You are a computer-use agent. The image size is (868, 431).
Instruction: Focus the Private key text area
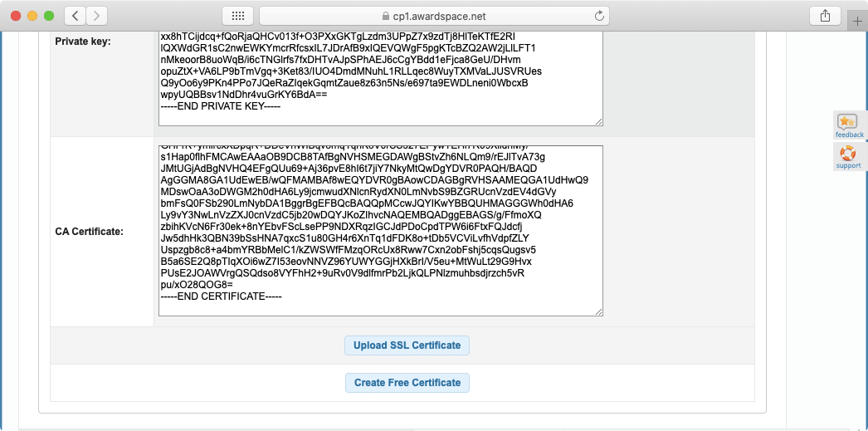[380, 75]
